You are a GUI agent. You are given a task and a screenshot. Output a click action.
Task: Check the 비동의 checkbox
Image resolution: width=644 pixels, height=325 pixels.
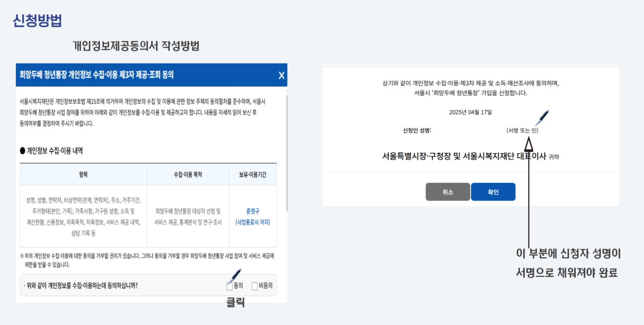point(254,286)
